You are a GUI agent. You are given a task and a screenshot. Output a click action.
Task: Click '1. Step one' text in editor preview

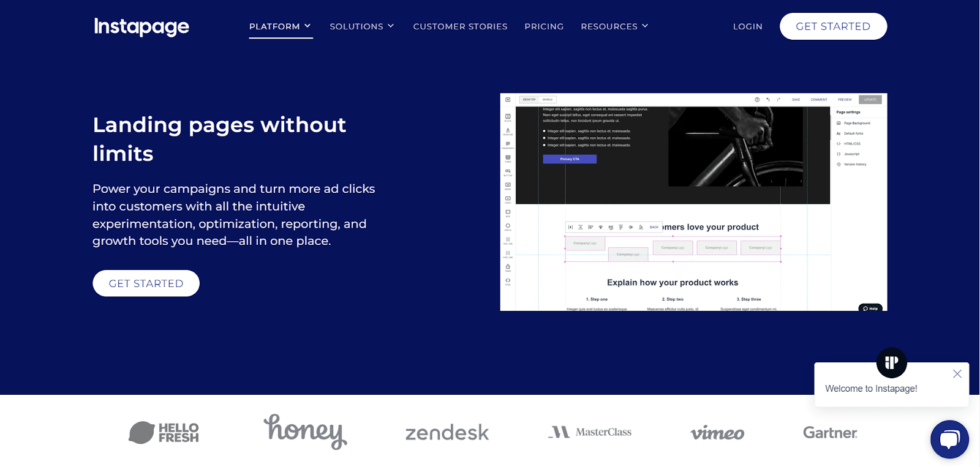pos(597,299)
